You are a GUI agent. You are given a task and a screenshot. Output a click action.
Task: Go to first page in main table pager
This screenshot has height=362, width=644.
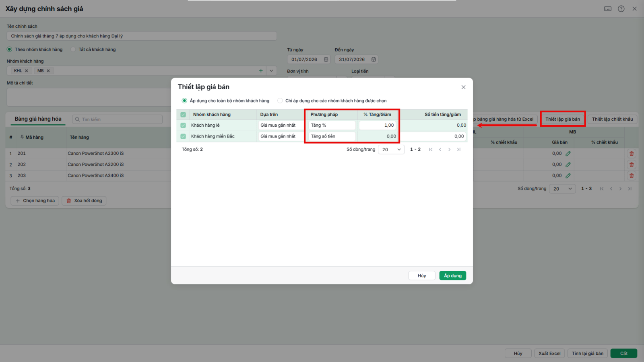point(602,189)
